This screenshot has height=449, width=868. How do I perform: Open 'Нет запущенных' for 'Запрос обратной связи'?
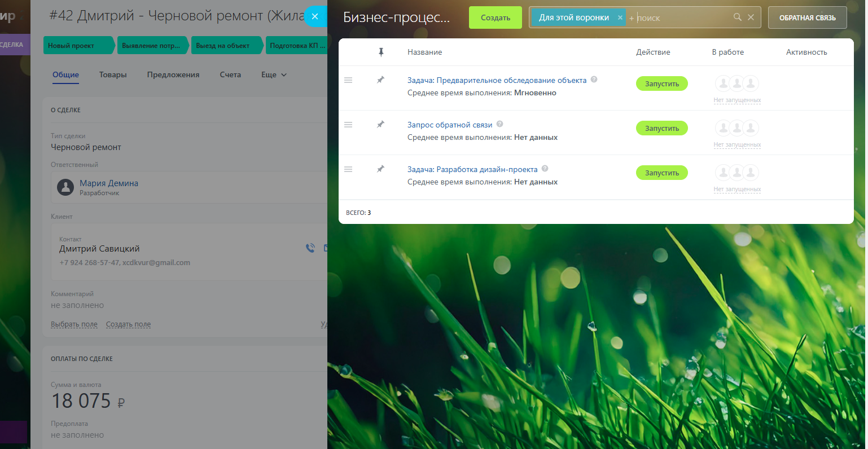(x=737, y=145)
